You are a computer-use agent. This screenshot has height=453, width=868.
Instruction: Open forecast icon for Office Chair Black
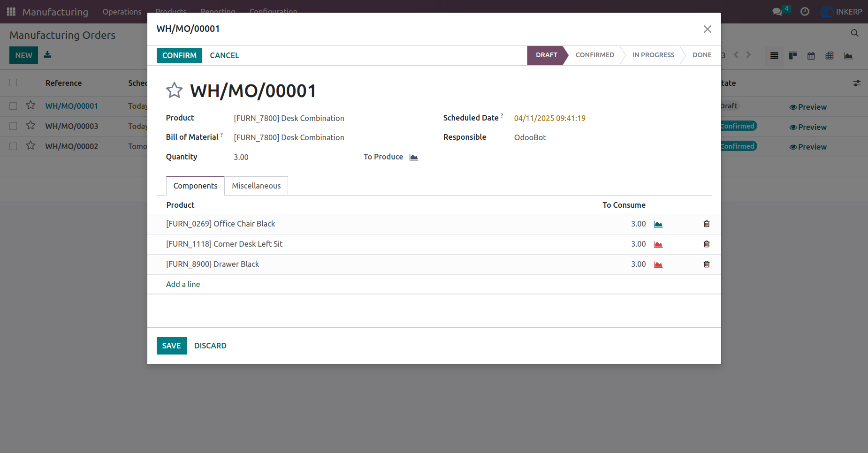pos(658,224)
